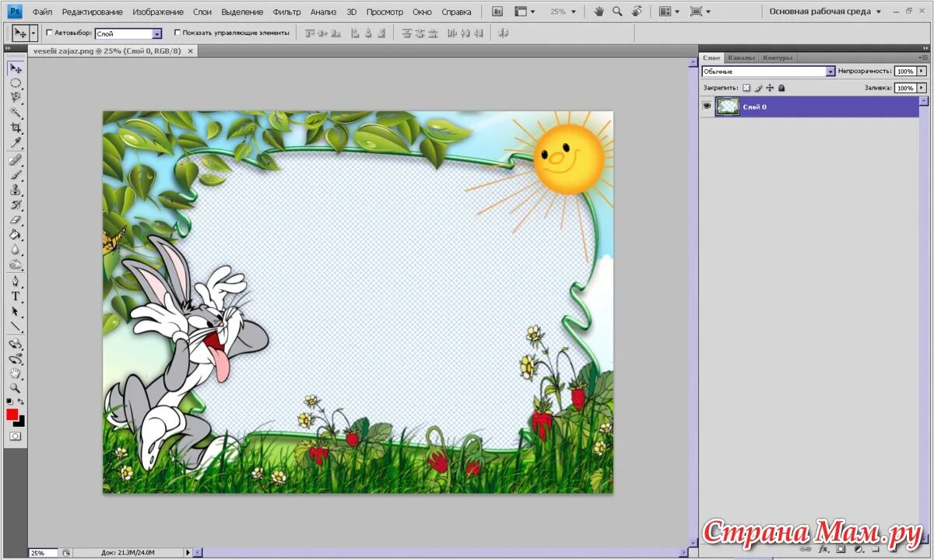This screenshot has height=560, width=934.
Task: Open the Изображение menu
Action: pyautogui.click(x=158, y=12)
